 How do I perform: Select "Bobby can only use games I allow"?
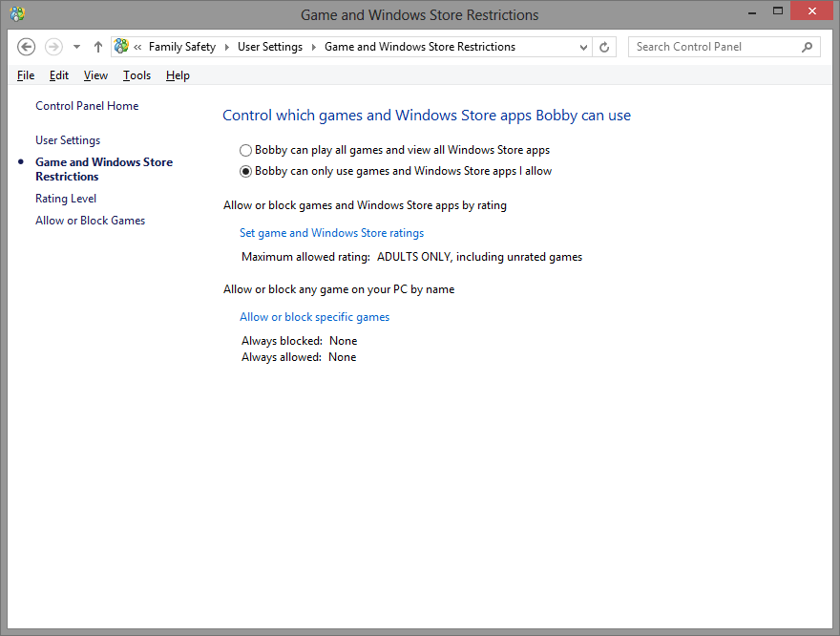pos(245,172)
